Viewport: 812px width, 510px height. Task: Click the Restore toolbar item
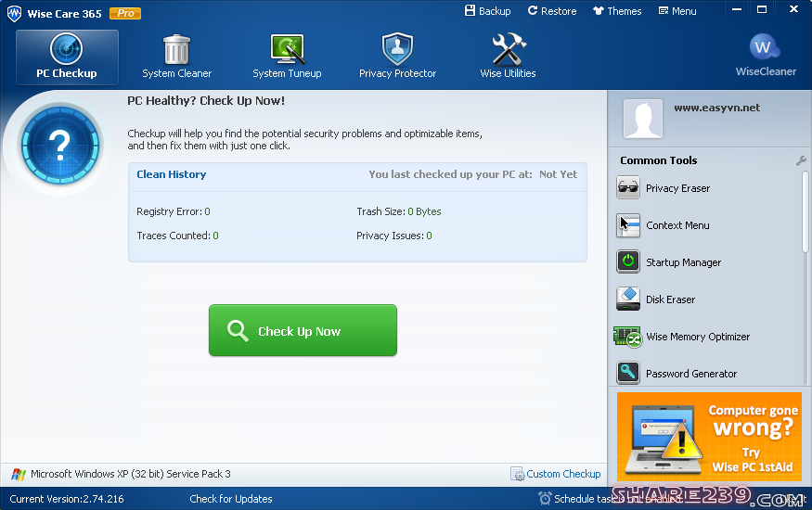[x=551, y=11]
